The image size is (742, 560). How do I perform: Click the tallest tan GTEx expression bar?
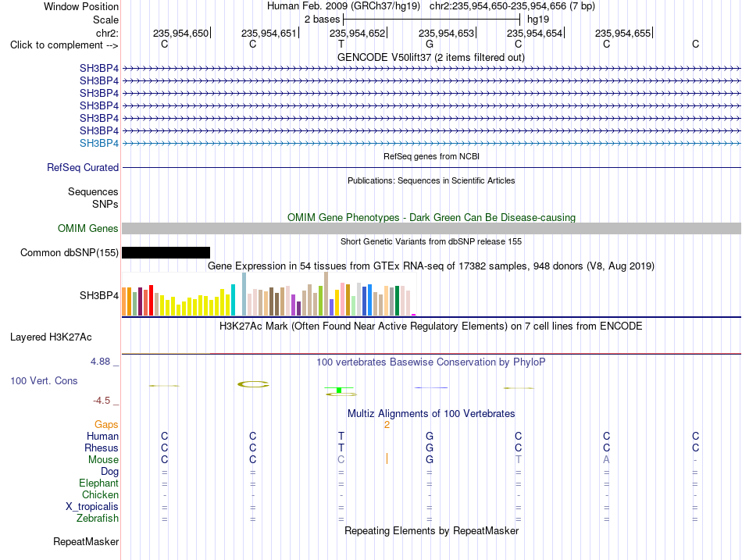point(326,294)
